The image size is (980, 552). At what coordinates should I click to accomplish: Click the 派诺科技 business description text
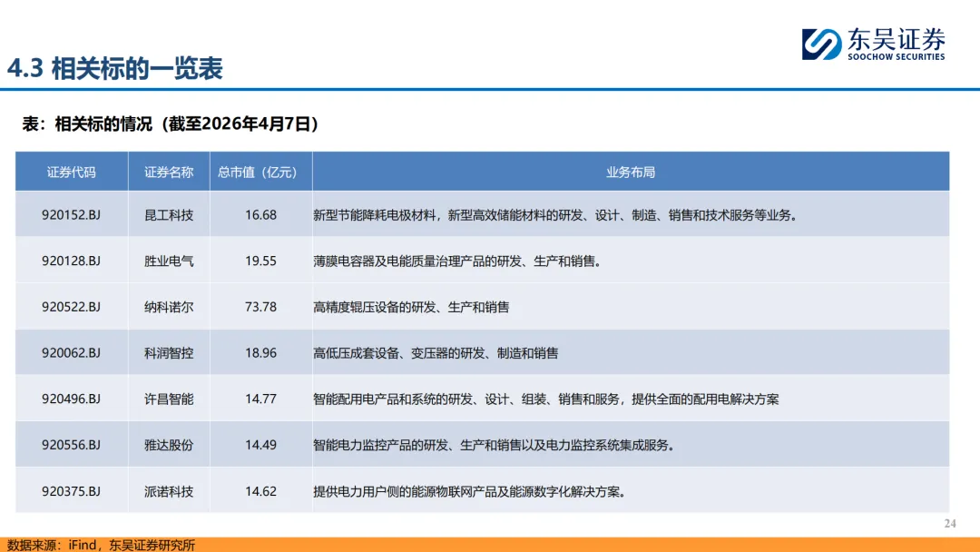click(472, 490)
